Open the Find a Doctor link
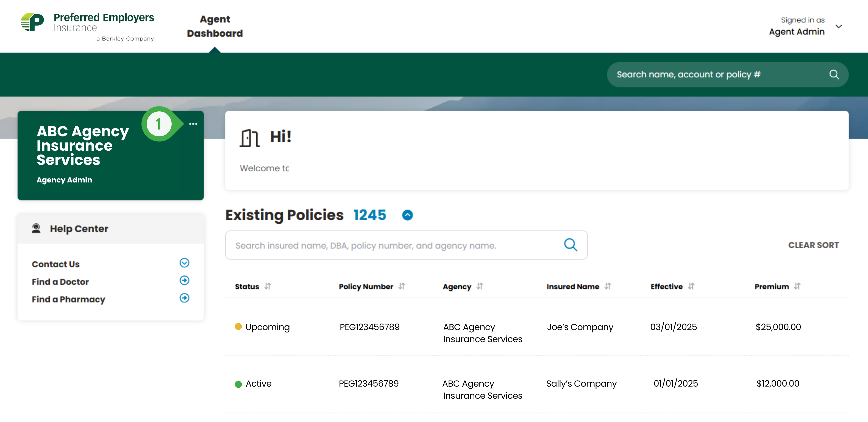The height and width of the screenshot is (422, 868). tap(60, 282)
